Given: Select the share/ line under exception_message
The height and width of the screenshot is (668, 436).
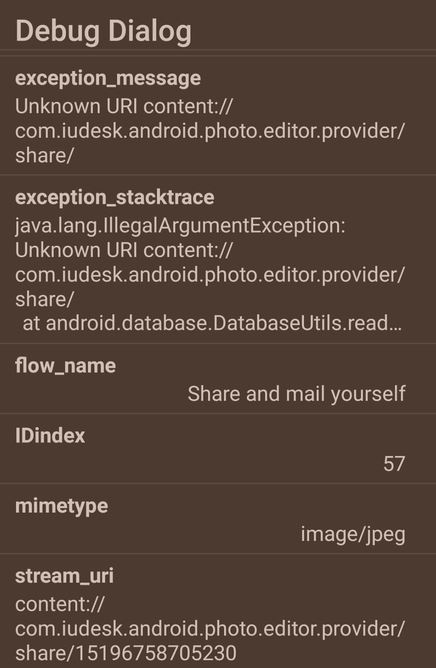Looking at the screenshot, I should (x=44, y=155).
